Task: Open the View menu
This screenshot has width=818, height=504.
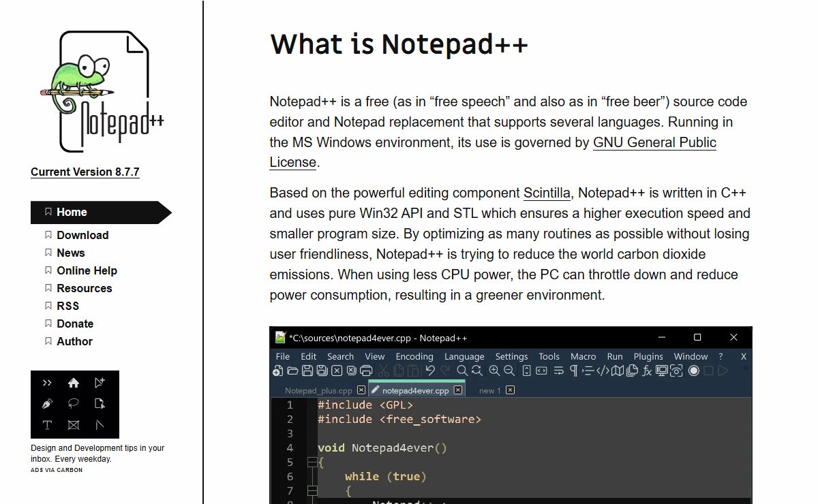Action: pyautogui.click(x=375, y=356)
